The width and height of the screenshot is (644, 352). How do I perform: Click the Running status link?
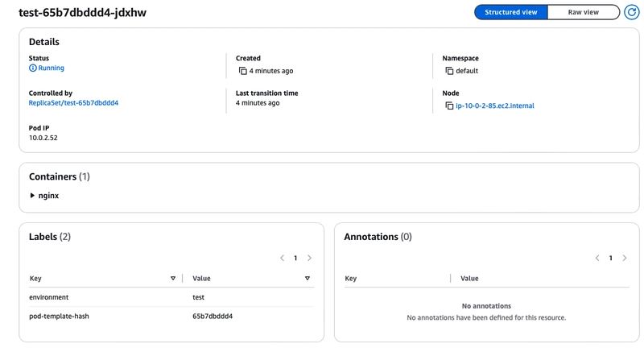[51, 68]
